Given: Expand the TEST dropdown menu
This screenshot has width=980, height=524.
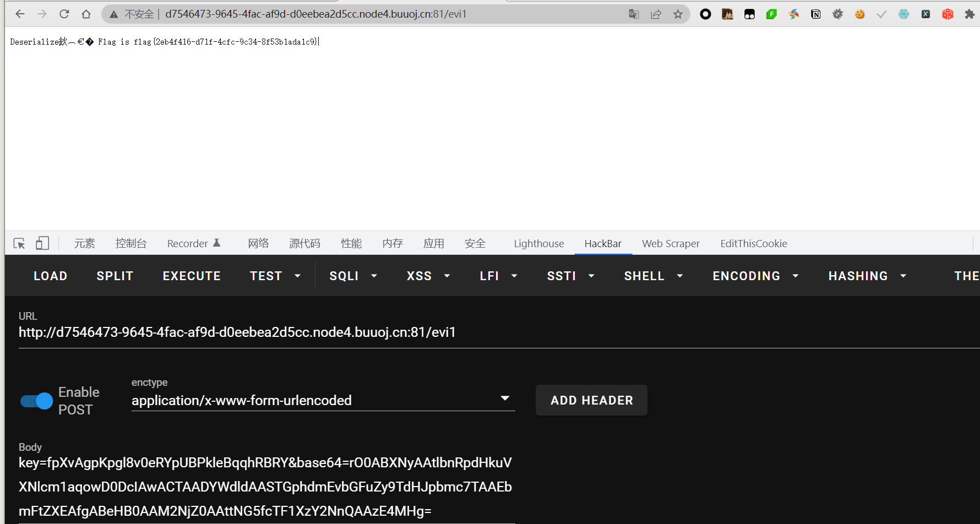Looking at the screenshot, I should pos(275,276).
